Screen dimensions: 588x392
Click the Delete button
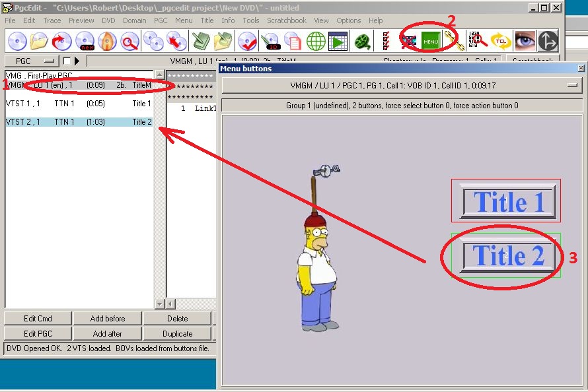coord(177,318)
